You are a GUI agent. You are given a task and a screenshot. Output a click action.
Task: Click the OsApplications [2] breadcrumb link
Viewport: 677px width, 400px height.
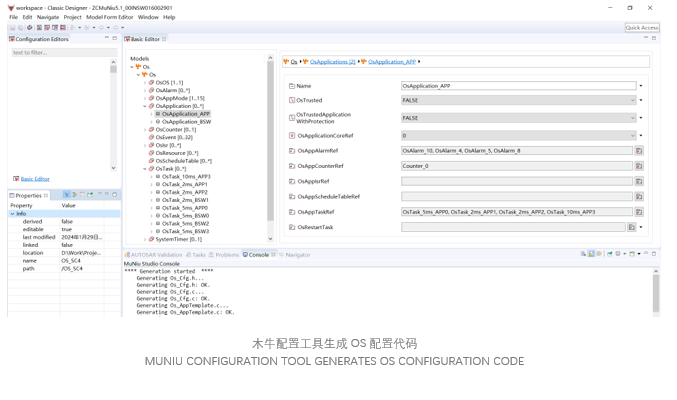point(332,62)
